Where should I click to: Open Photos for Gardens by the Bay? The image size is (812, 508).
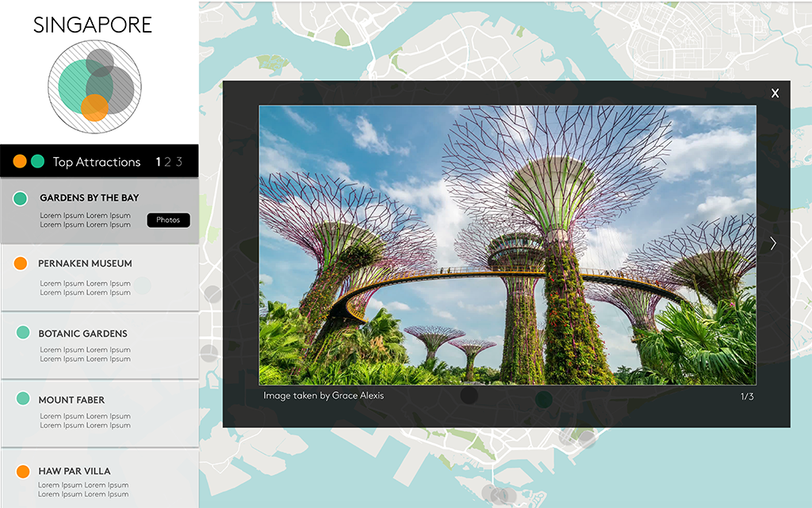(168, 220)
